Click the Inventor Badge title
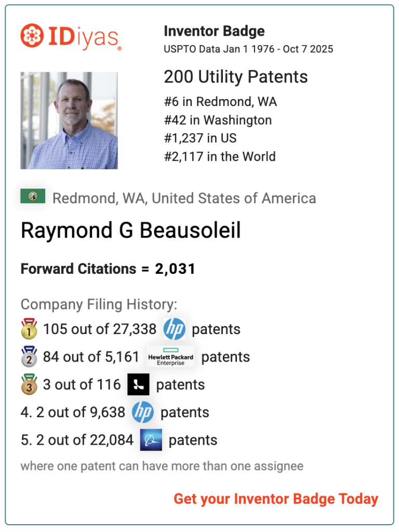 click(x=214, y=31)
